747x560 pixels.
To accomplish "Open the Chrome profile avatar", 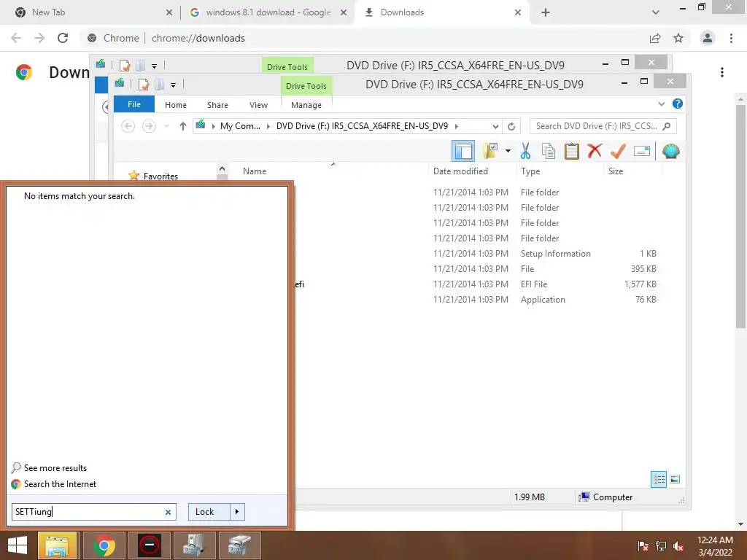I will pyautogui.click(x=708, y=38).
